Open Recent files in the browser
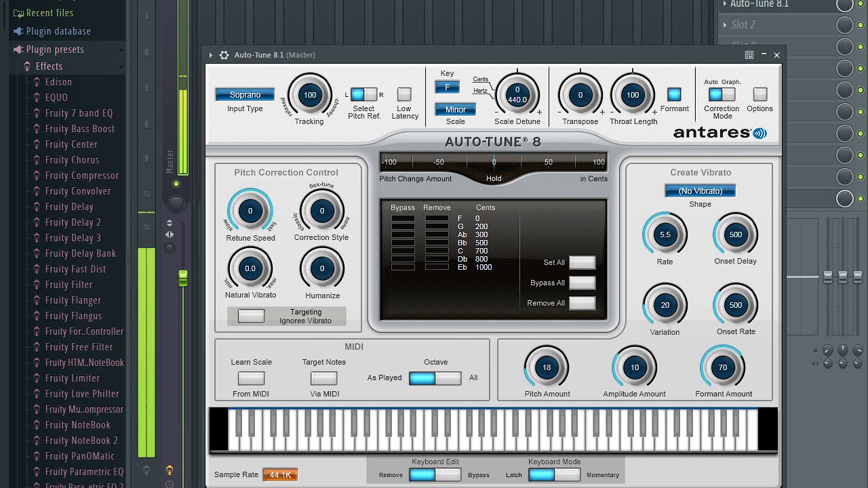 tap(50, 13)
